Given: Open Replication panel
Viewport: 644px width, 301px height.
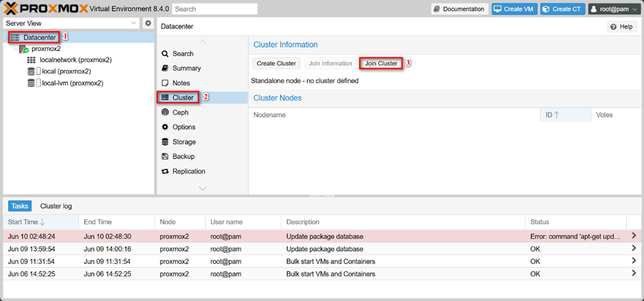Looking at the screenshot, I should pos(188,171).
